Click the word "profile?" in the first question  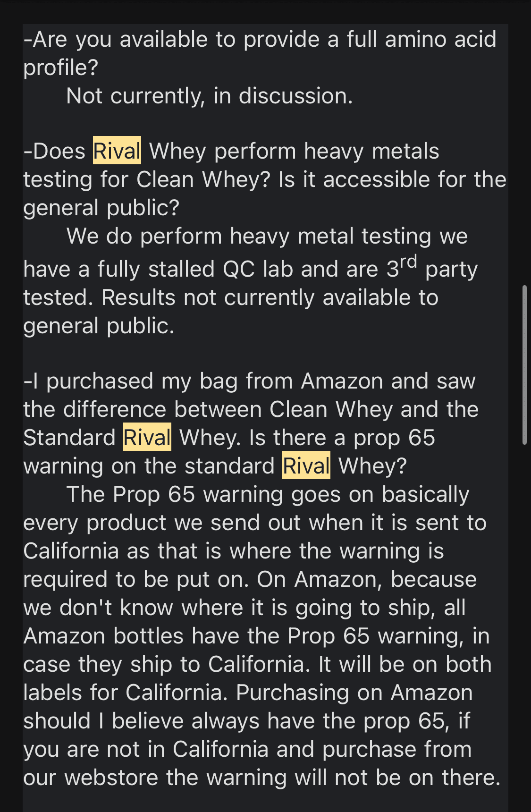pyautogui.click(x=60, y=68)
